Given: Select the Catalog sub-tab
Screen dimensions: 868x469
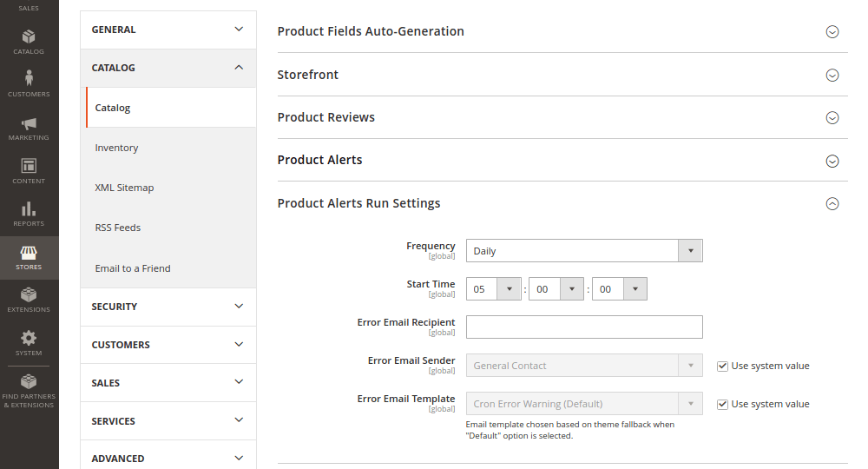Looking at the screenshot, I should point(171,108).
